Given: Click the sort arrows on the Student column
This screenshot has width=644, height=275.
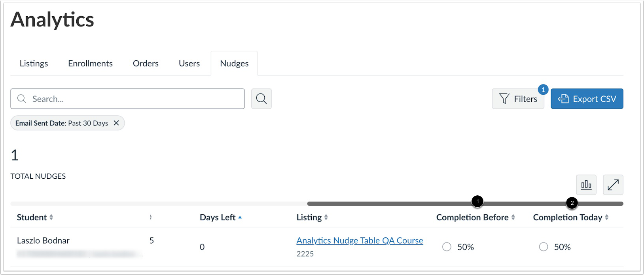Looking at the screenshot, I should click(x=51, y=217).
